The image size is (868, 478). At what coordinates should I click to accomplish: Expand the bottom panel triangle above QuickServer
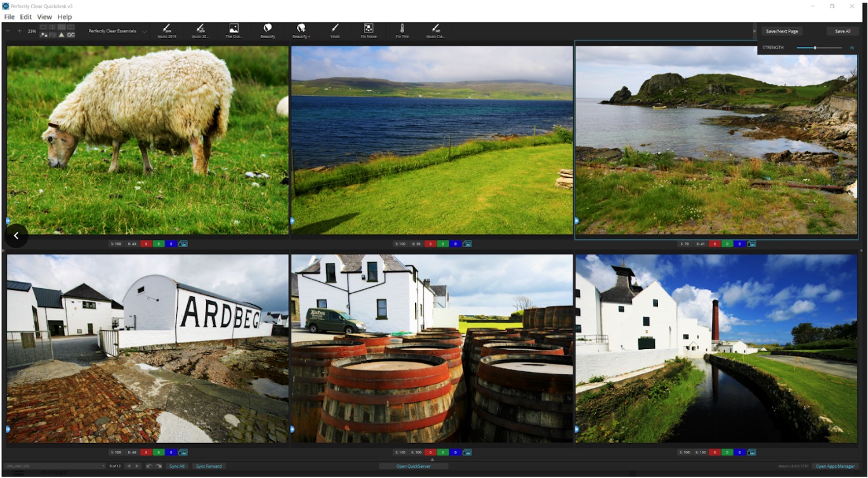(x=432, y=460)
